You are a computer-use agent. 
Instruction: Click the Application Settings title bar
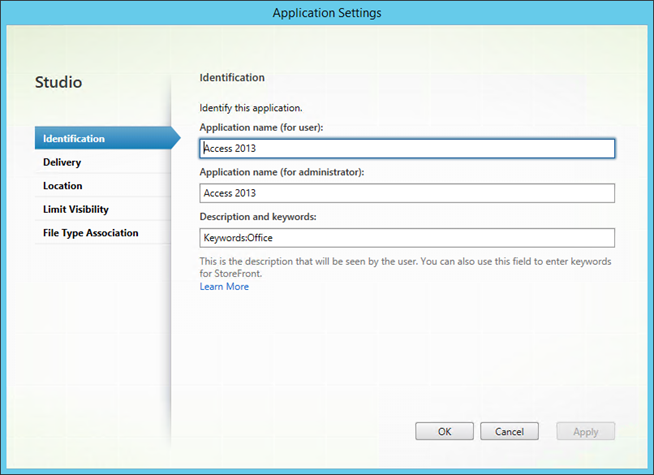(x=327, y=13)
